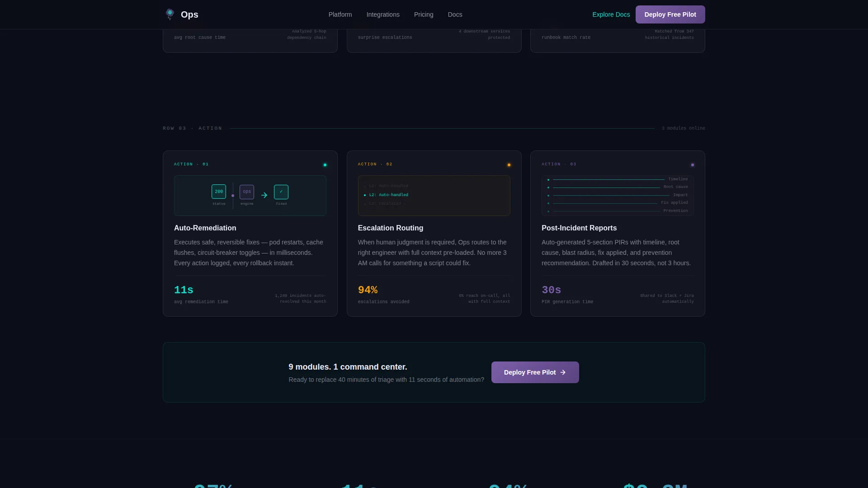Click the avg remediation time caption
This screenshot has height=488, width=868.
coord(201,302)
